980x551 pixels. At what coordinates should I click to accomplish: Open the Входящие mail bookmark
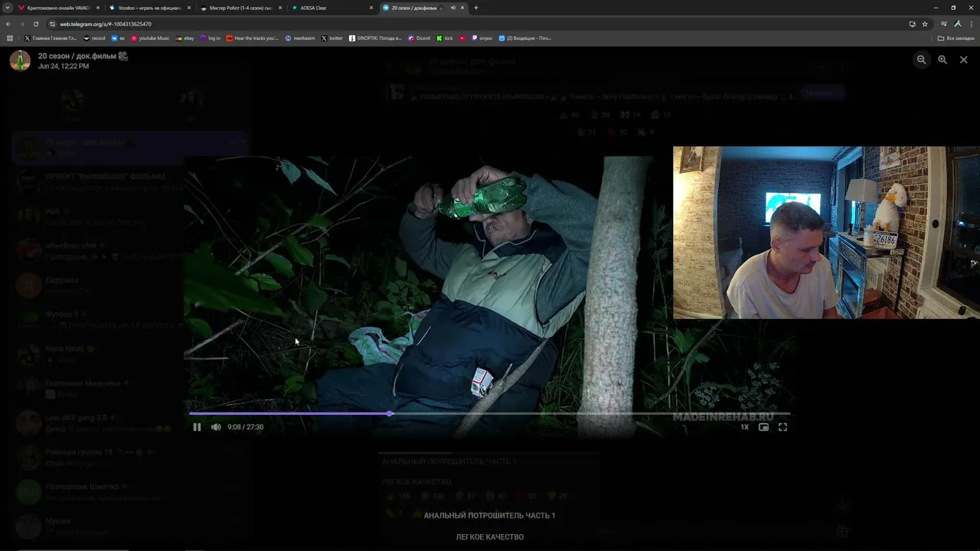coord(524,38)
